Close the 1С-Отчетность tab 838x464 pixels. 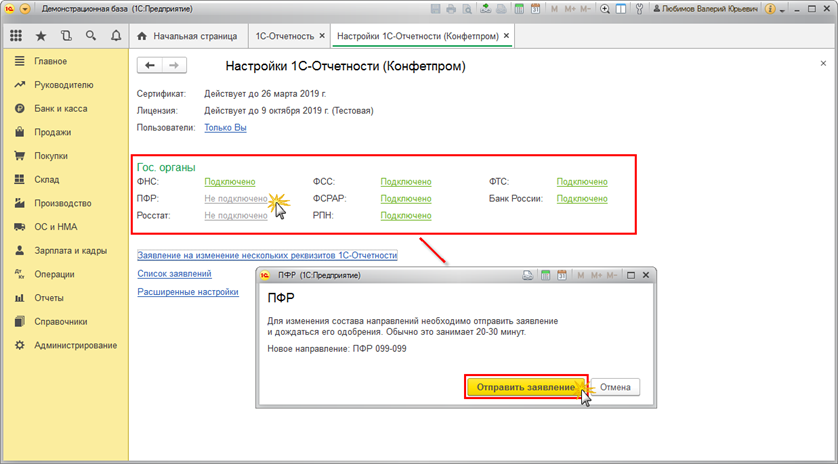coord(322,36)
